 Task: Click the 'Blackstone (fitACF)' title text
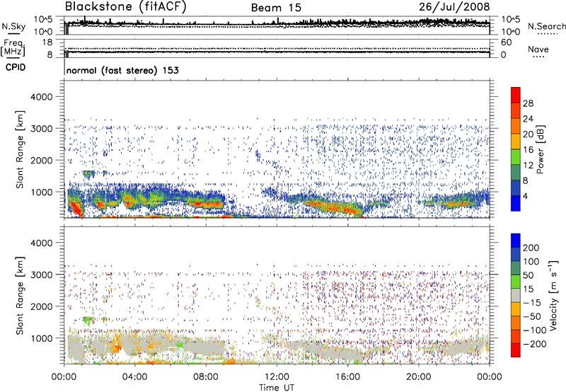pos(125,6)
